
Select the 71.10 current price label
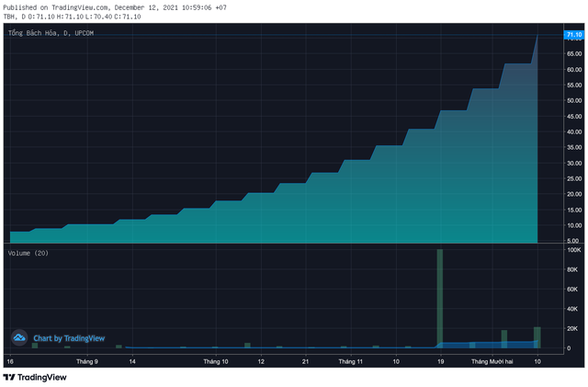click(x=573, y=35)
